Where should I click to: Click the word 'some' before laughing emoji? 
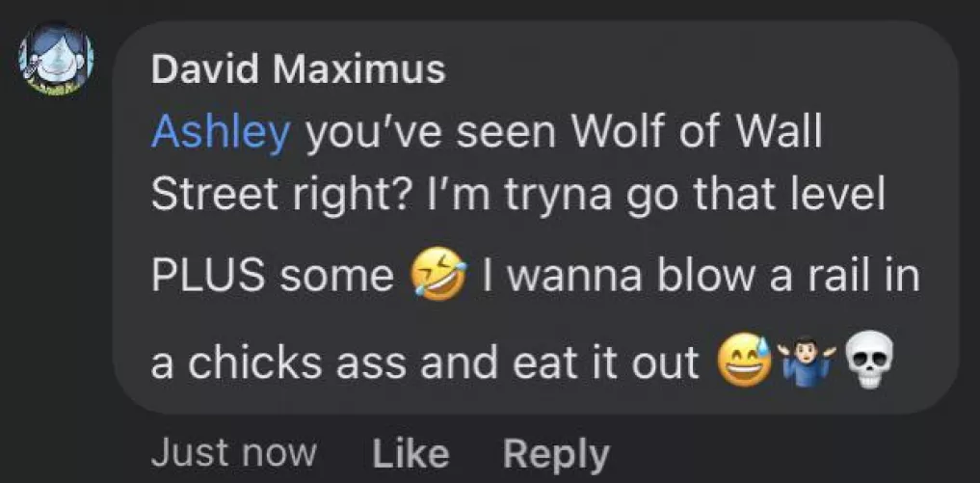point(337,276)
